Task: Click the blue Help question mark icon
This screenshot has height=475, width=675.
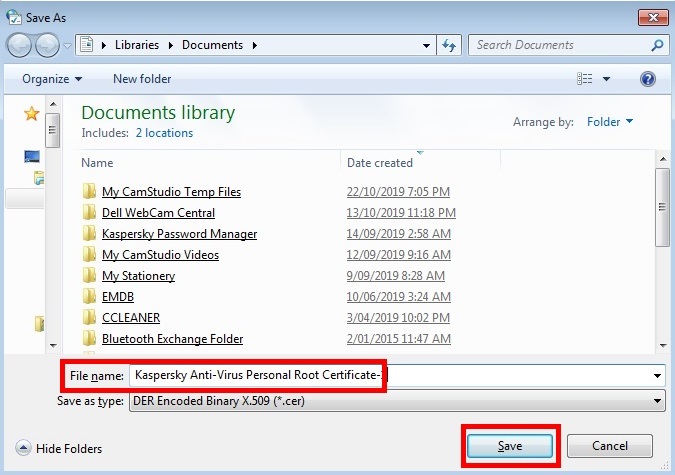Action: [647, 79]
